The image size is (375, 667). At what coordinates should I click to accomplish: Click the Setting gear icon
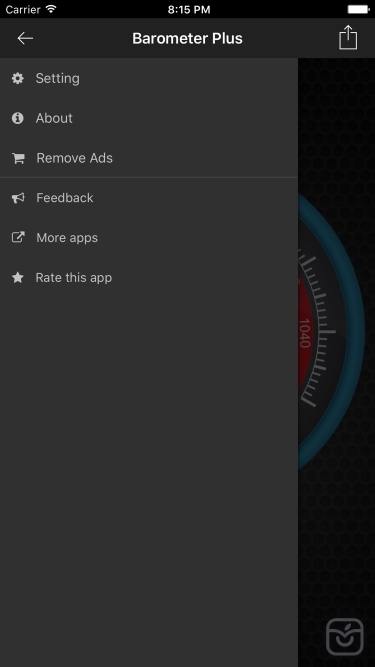(x=17, y=78)
